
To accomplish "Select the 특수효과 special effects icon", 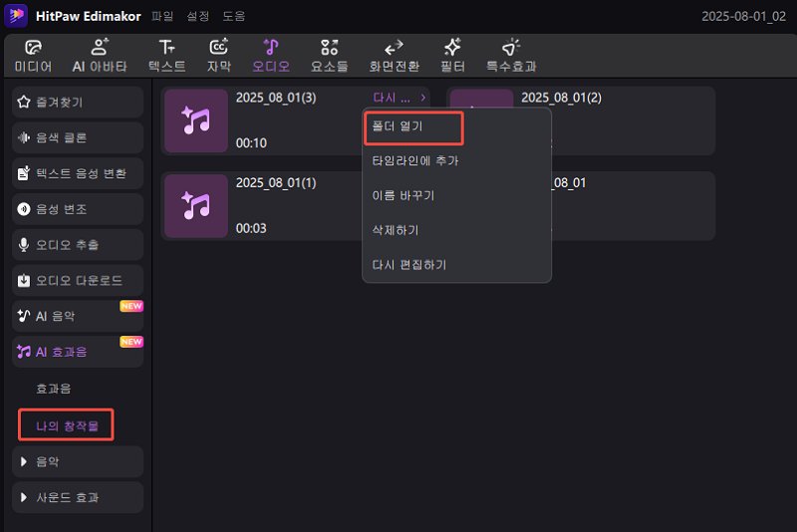I will tap(511, 47).
